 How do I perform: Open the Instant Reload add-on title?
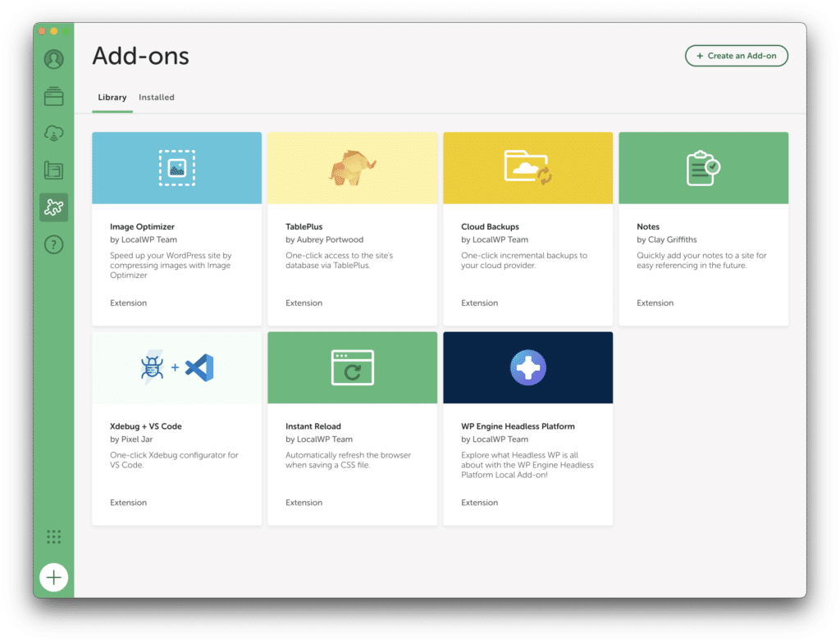pyautogui.click(x=313, y=426)
